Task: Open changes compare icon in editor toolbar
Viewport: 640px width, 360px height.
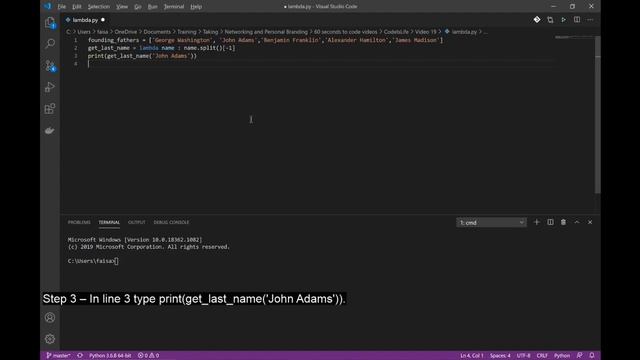Action: (550, 20)
